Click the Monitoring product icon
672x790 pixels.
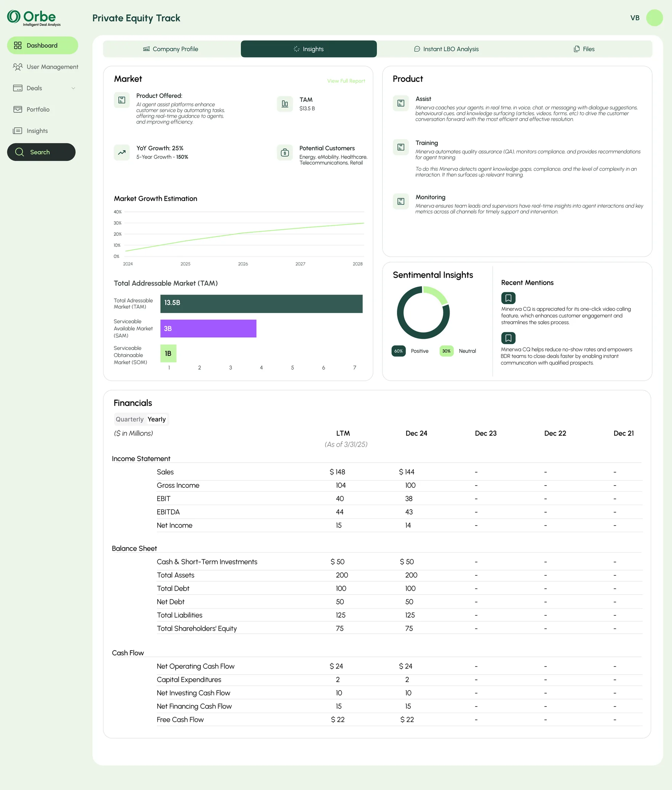(x=401, y=201)
